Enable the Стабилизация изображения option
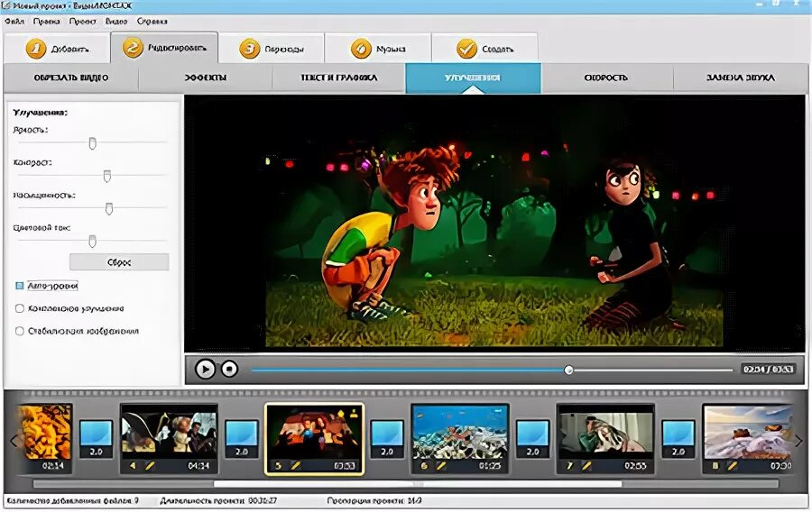This screenshot has height=512, width=812. [x=20, y=331]
